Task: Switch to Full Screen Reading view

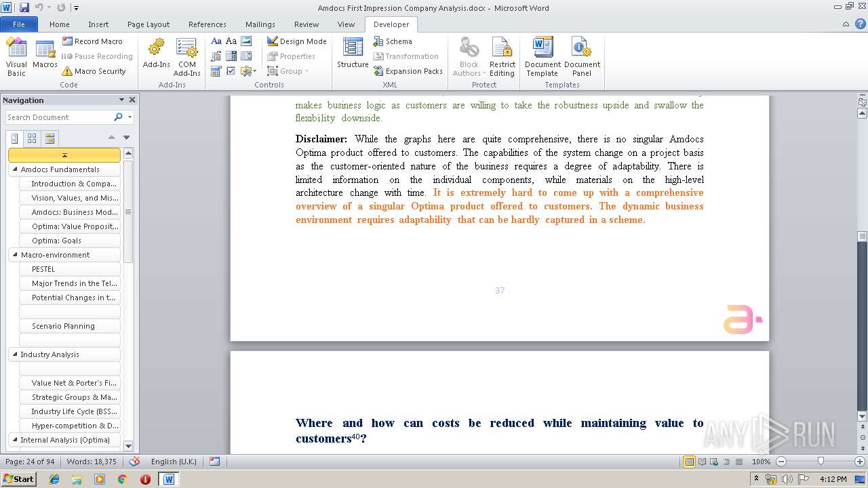Action: [701, 462]
